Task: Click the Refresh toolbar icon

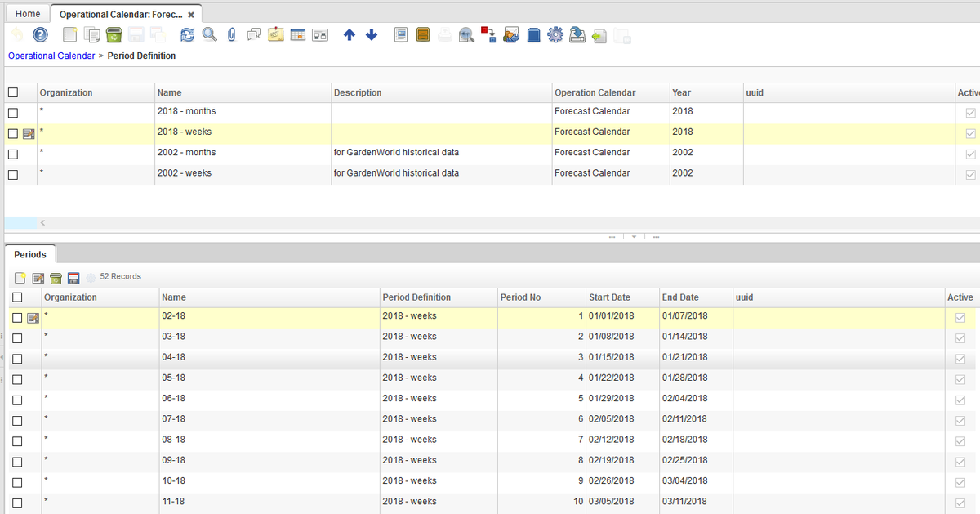Action: (x=187, y=35)
